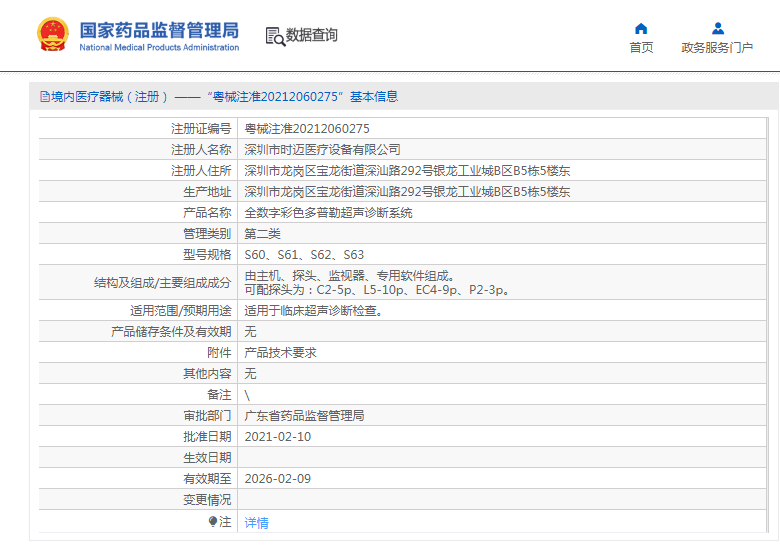Open the 详情 details link
Viewport: 780px width, 545px height.
click(x=257, y=522)
